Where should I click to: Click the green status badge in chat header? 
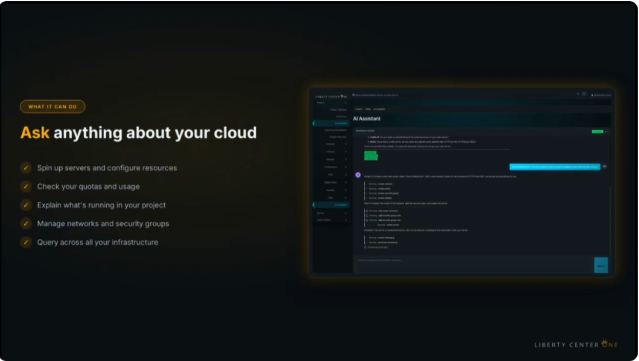pyautogui.click(x=597, y=132)
